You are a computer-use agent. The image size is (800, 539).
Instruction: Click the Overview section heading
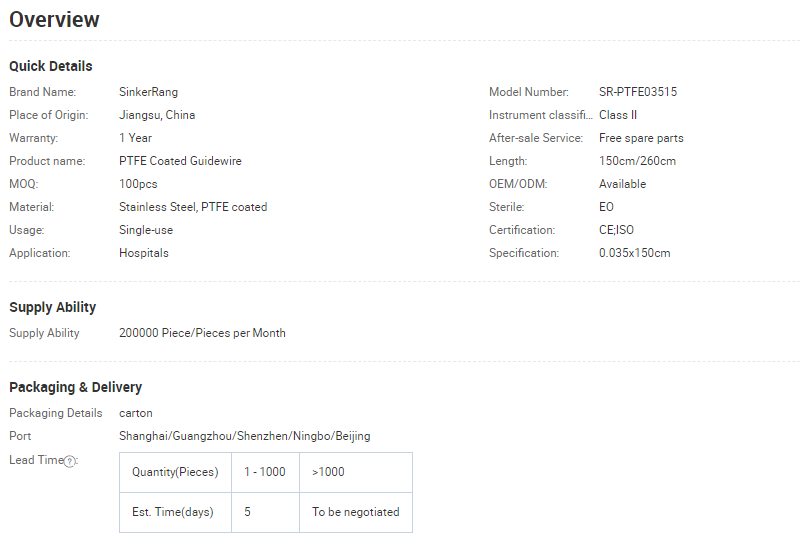click(55, 20)
